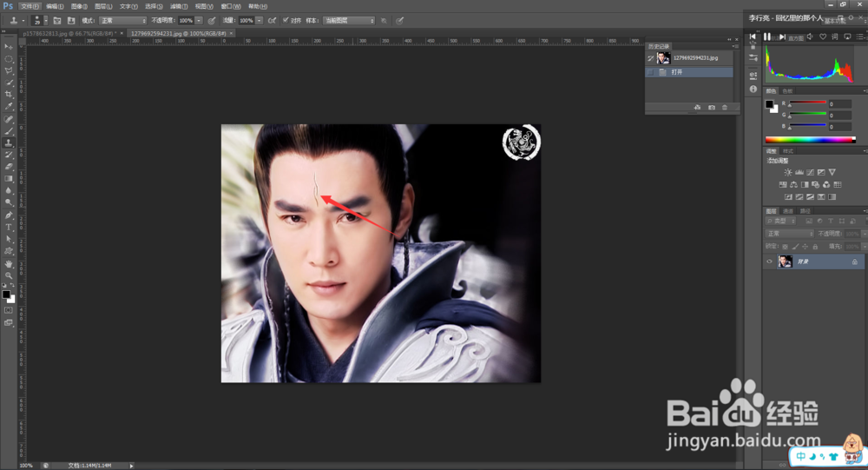This screenshot has width=868, height=470.
Task: Open the 图像(I) menu
Action: click(79, 6)
